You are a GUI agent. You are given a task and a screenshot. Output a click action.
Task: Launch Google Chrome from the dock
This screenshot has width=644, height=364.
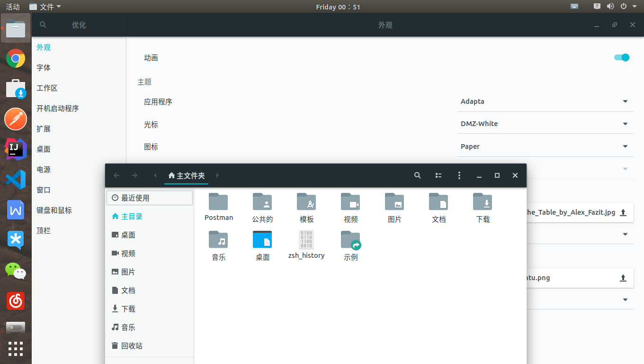tap(16, 59)
